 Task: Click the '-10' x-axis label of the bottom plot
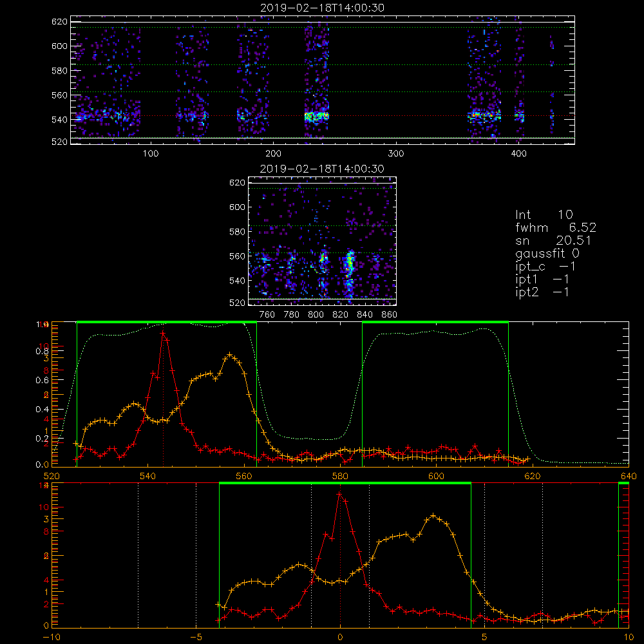pyautogui.click(x=52, y=638)
